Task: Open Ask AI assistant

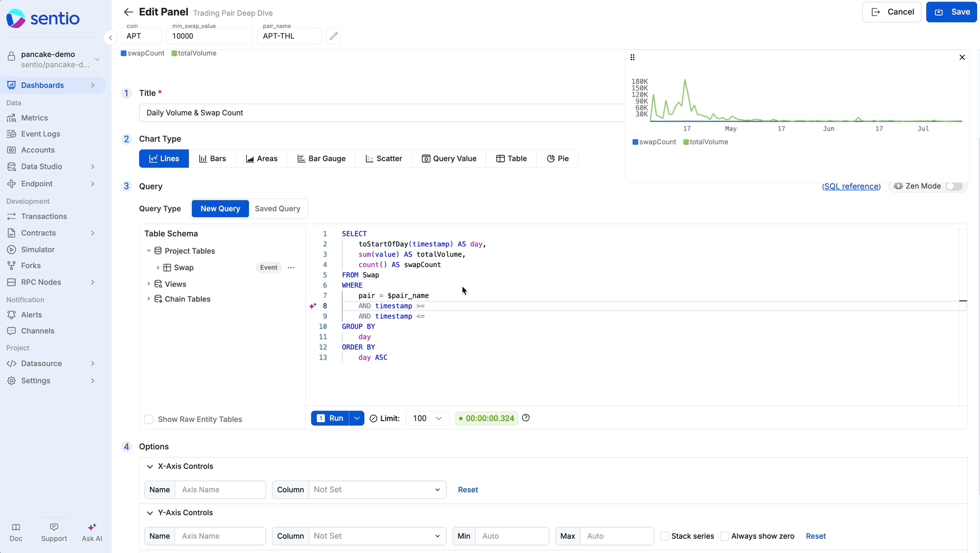Action: click(92, 532)
